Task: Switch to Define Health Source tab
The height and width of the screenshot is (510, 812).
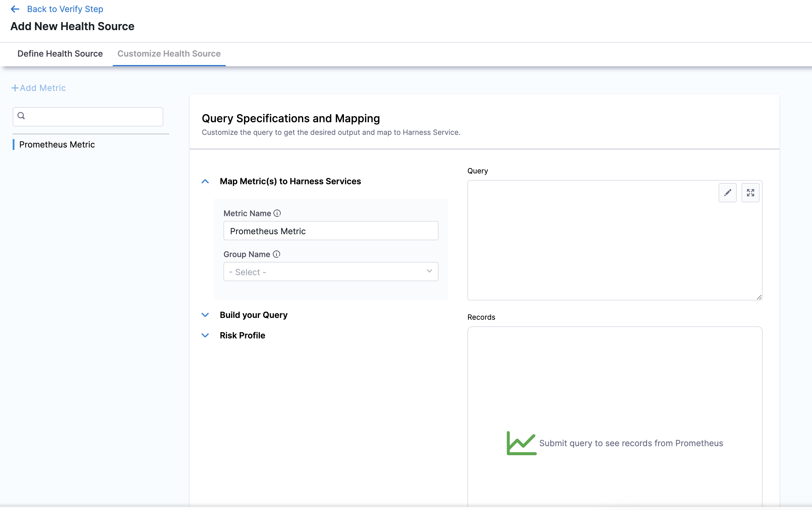Action: tap(60, 54)
